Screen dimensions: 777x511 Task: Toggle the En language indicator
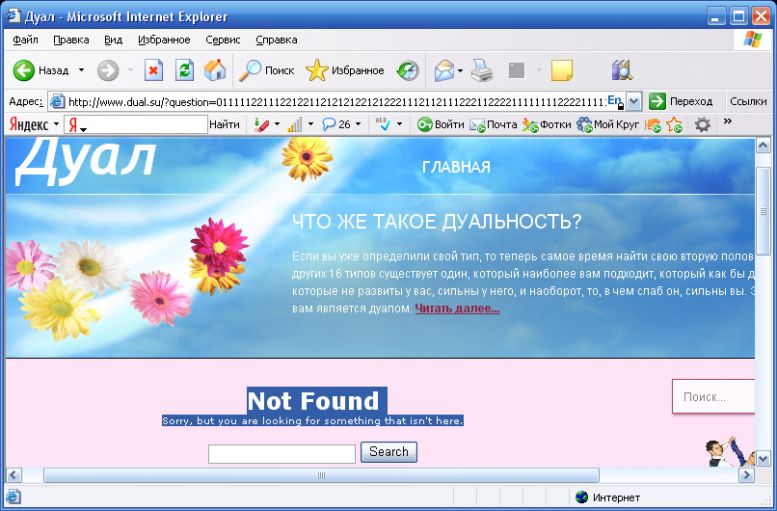(614, 101)
